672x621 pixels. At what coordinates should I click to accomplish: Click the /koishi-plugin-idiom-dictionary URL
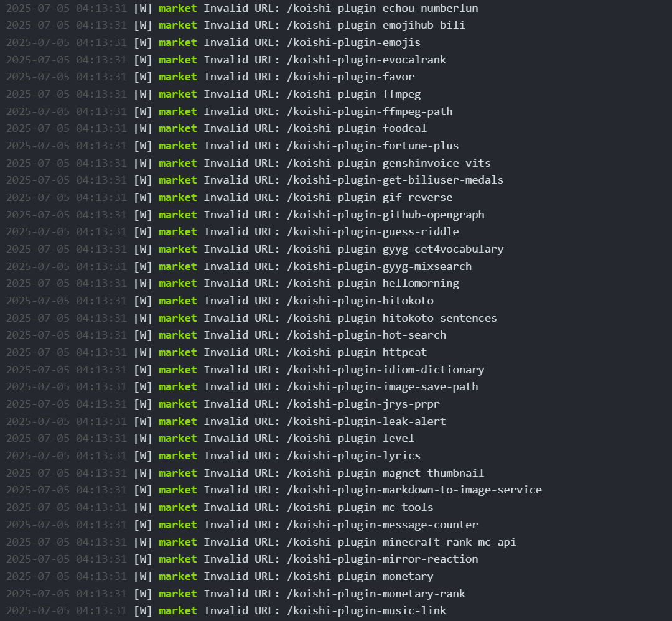(x=386, y=370)
